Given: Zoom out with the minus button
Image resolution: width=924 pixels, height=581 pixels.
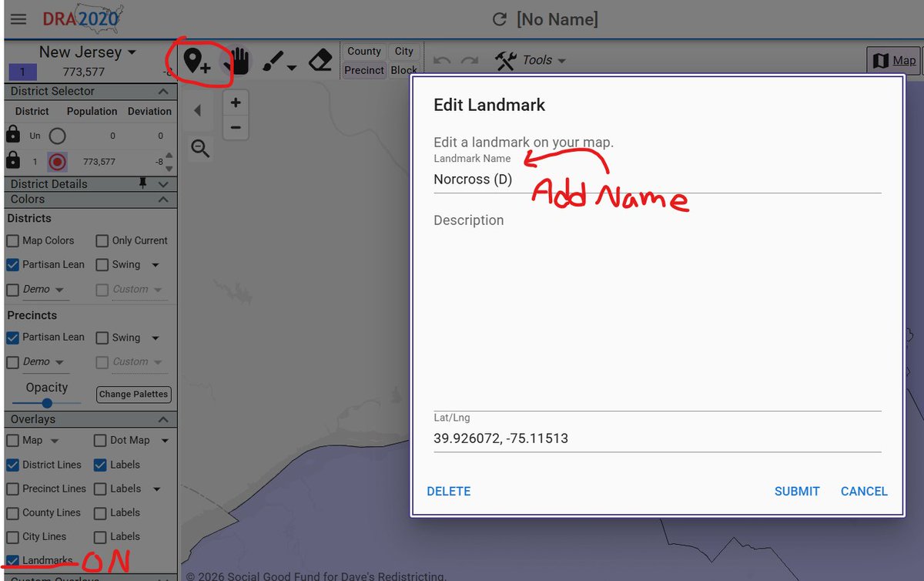Looking at the screenshot, I should tap(236, 127).
